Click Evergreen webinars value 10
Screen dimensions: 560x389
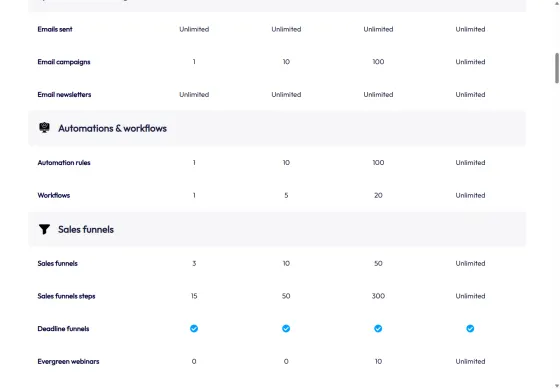point(378,361)
